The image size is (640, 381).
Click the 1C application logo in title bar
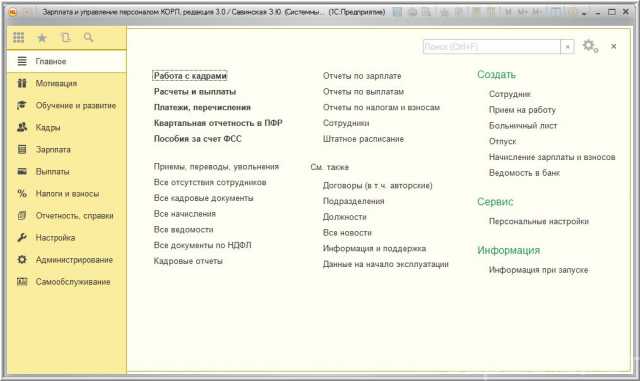point(13,12)
